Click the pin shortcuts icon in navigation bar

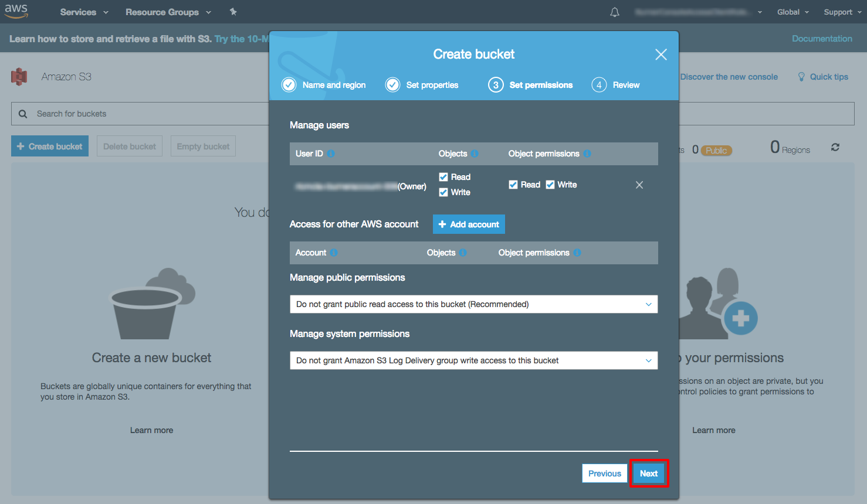coord(233,12)
